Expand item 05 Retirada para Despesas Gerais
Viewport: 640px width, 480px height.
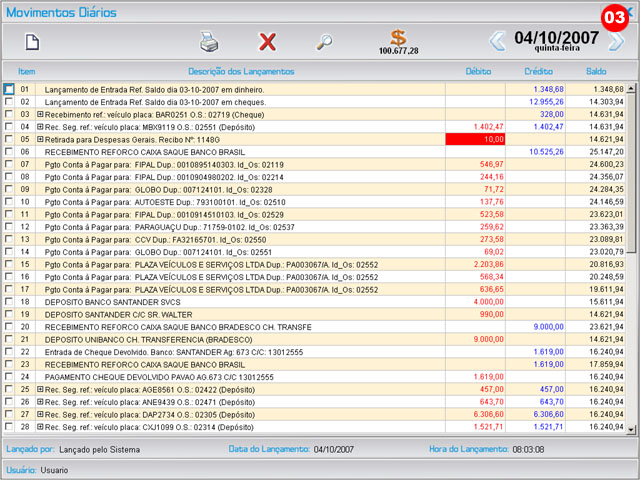click(40, 140)
